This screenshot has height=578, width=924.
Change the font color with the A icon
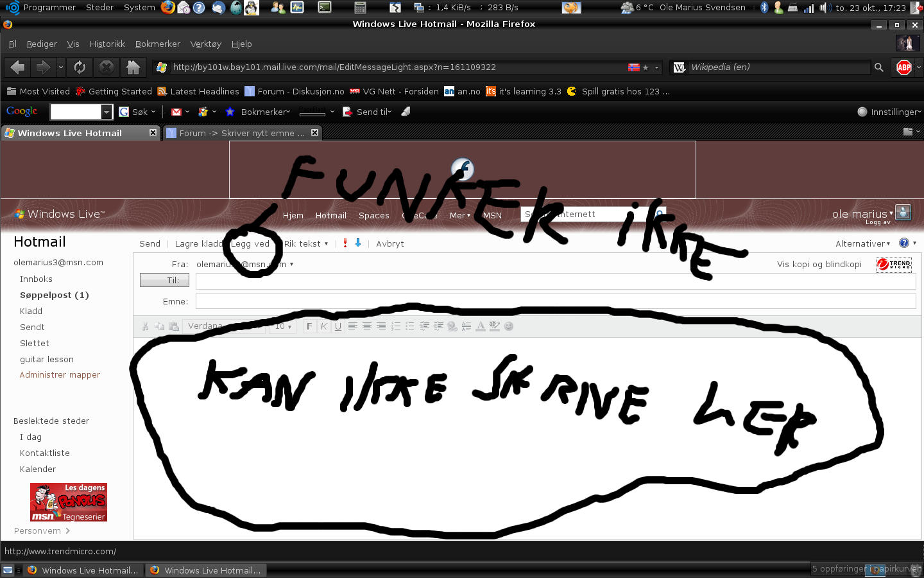coord(481,326)
